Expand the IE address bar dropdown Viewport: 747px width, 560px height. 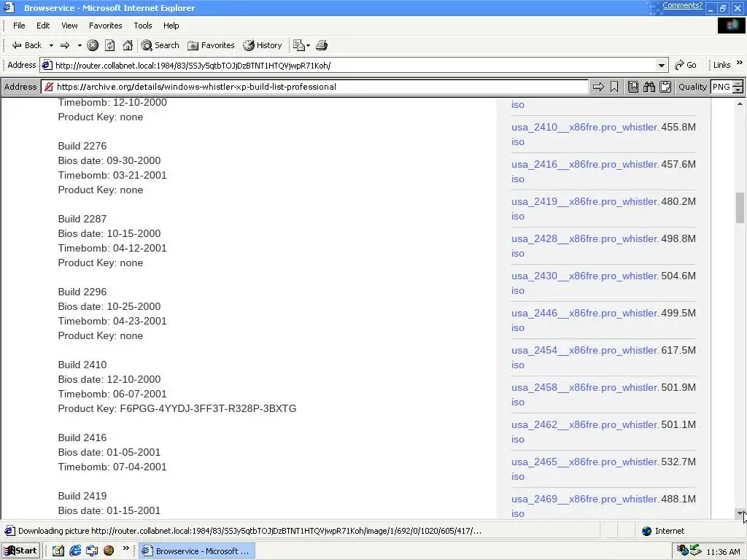[x=661, y=65]
